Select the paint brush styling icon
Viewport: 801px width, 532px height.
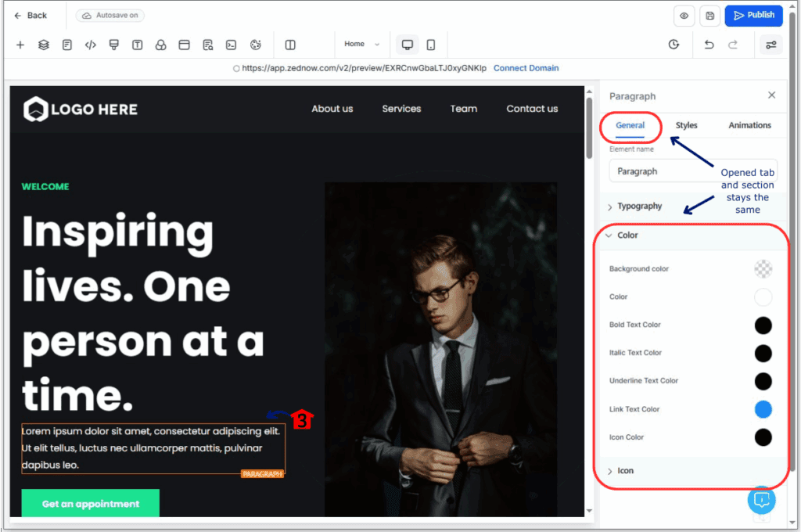114,45
